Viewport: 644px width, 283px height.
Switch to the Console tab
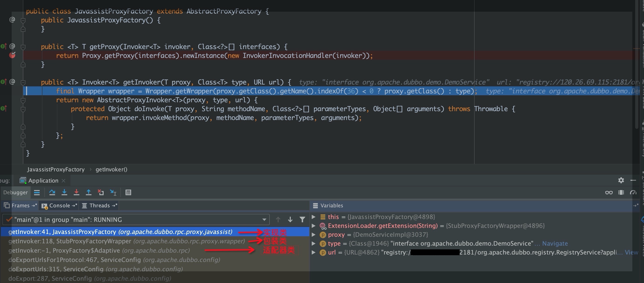pyautogui.click(x=59, y=205)
